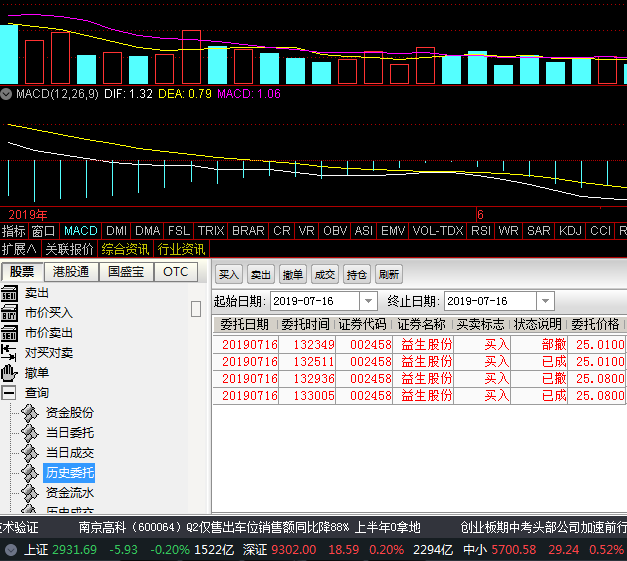Image resolution: width=627 pixels, height=561 pixels.
Task: Click the 终止日期 date input field
Action: (x=490, y=301)
